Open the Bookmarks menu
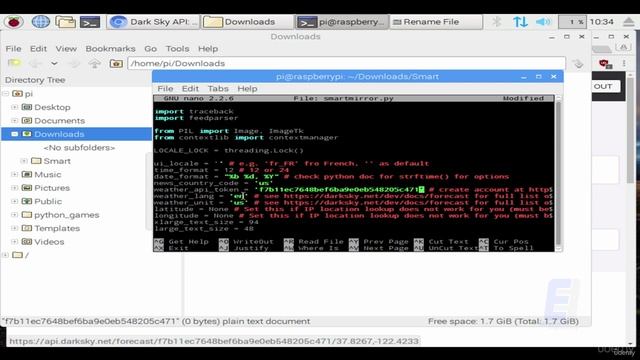 [x=110, y=49]
